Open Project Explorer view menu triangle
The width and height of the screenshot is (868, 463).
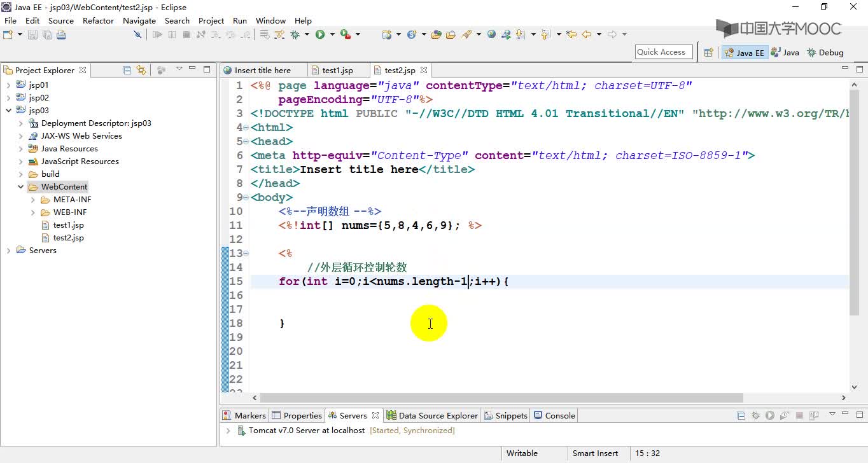pos(179,69)
